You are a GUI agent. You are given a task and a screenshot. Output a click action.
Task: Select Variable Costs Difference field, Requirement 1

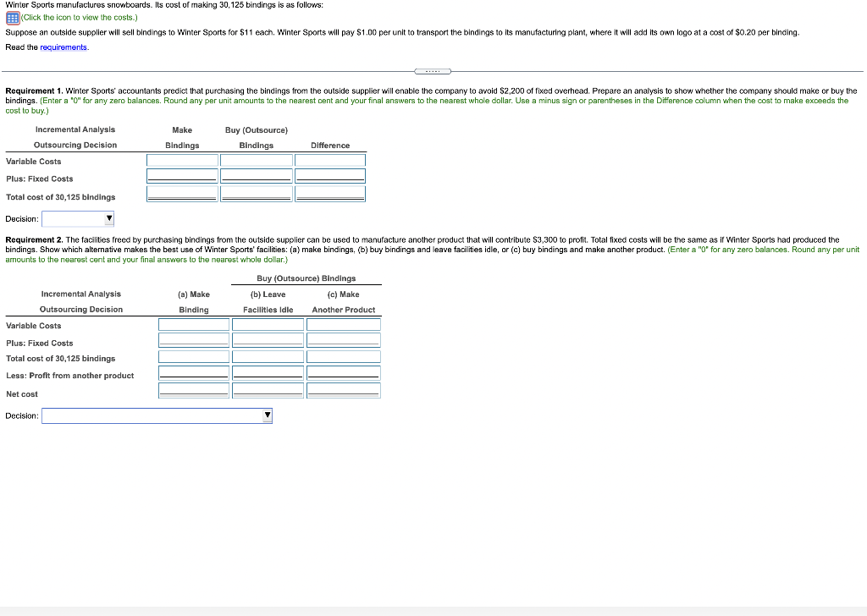tap(330, 160)
